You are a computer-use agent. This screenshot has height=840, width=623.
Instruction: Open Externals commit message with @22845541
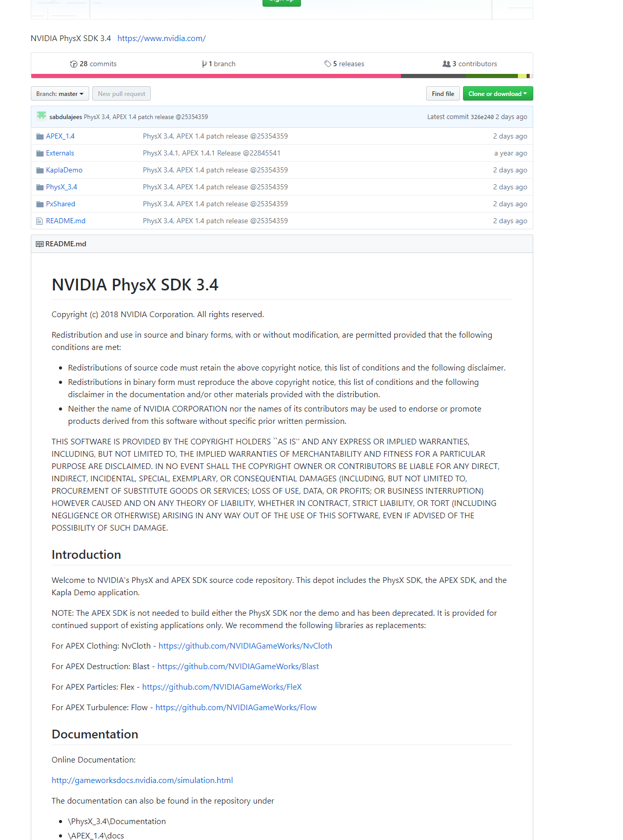tap(212, 153)
